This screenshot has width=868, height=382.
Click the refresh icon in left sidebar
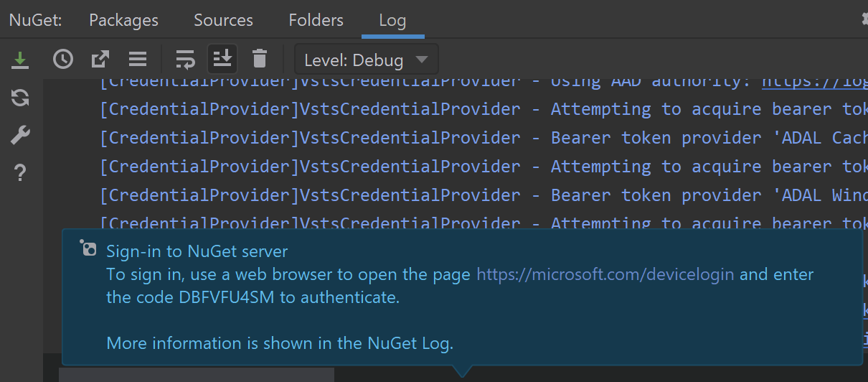coord(20,98)
